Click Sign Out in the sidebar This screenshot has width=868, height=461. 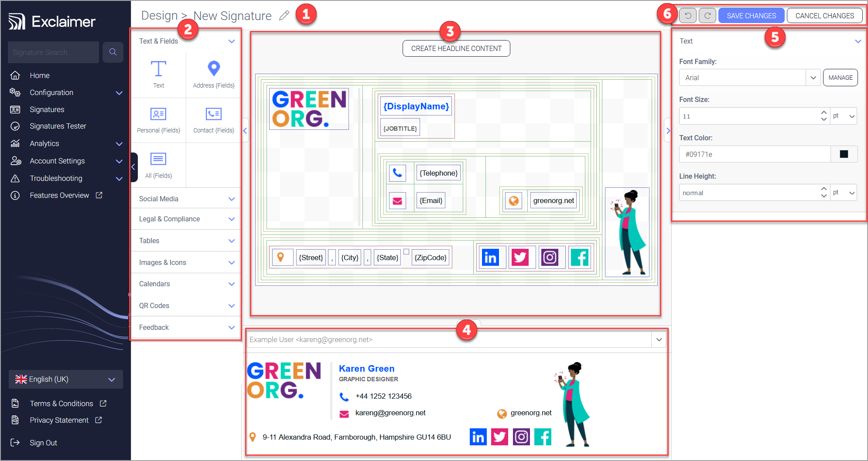[43, 443]
